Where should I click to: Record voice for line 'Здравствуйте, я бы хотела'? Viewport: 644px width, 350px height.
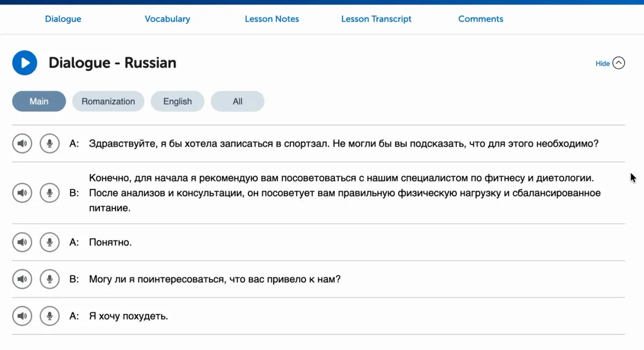[x=50, y=143]
